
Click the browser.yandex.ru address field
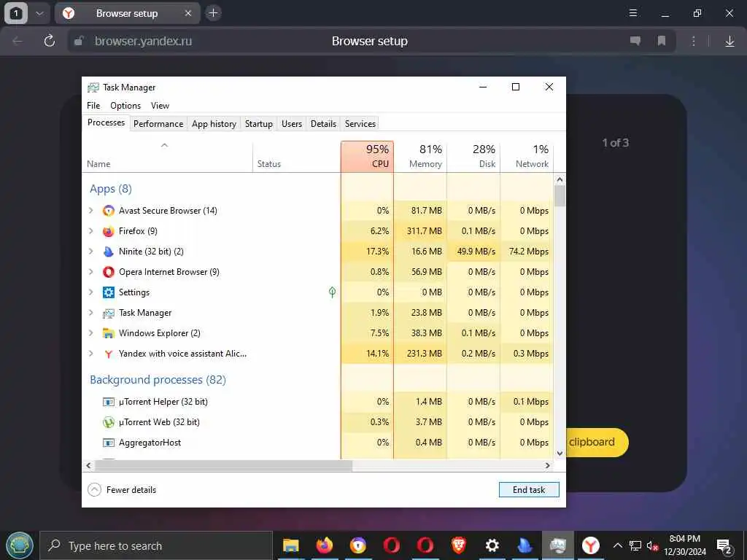click(x=143, y=42)
